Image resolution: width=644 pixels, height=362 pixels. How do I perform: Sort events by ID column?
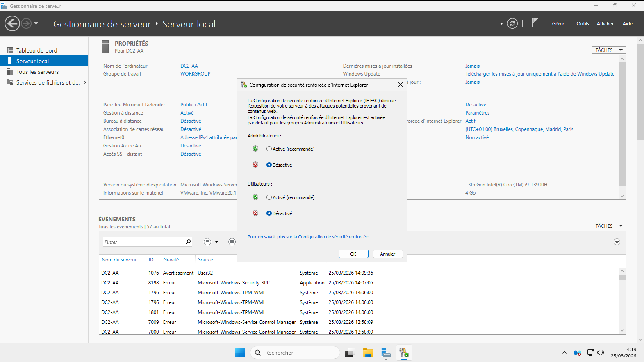pos(151,260)
